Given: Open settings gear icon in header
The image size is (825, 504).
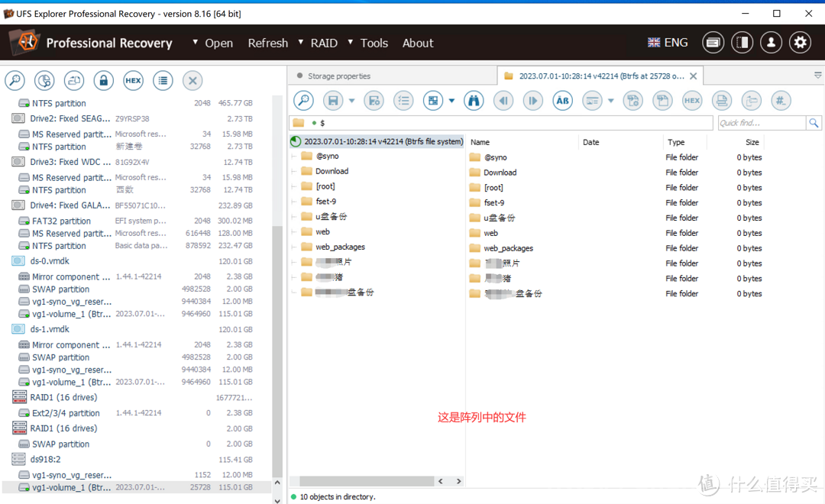Looking at the screenshot, I should (801, 43).
